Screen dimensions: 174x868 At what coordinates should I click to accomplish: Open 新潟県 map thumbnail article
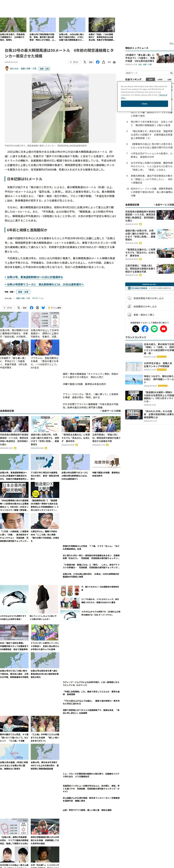[x=45, y=462]
